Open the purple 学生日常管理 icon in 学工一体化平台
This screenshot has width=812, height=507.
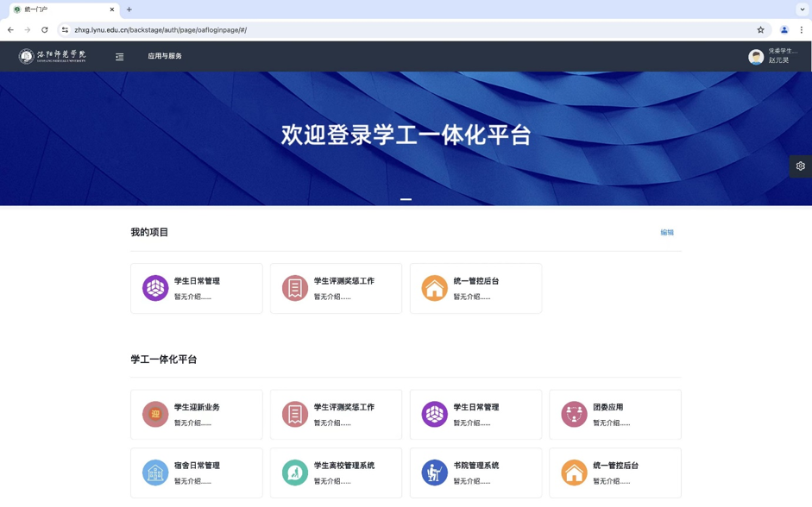click(x=435, y=415)
